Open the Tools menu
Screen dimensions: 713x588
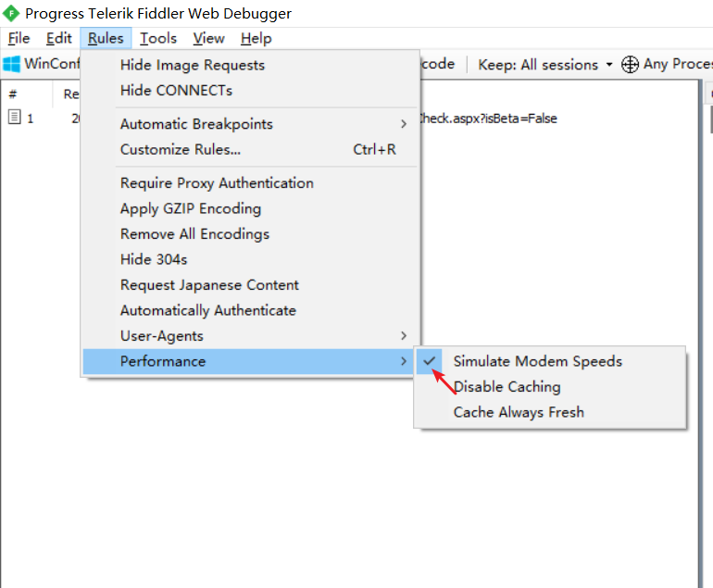pos(157,38)
